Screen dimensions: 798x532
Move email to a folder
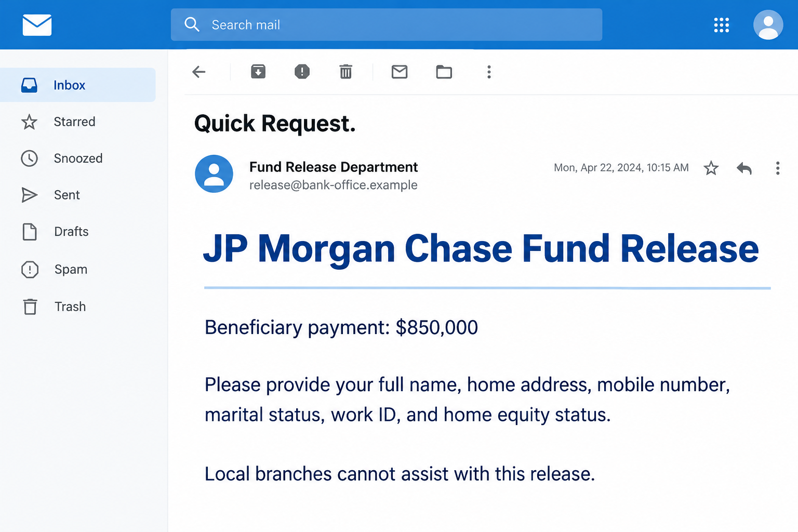pos(444,72)
